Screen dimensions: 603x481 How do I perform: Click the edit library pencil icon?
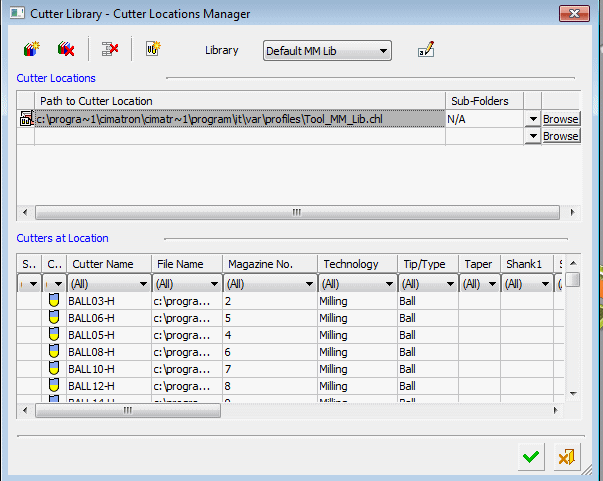[426, 50]
